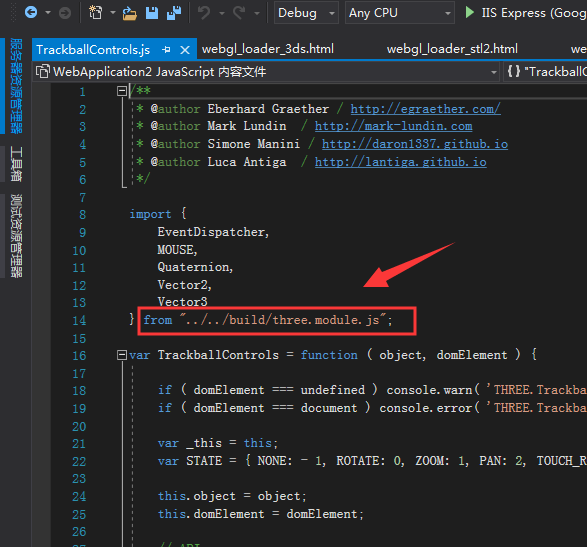Switch to webgl_loader_stl2.html tab
587x547 pixels.
[452, 49]
